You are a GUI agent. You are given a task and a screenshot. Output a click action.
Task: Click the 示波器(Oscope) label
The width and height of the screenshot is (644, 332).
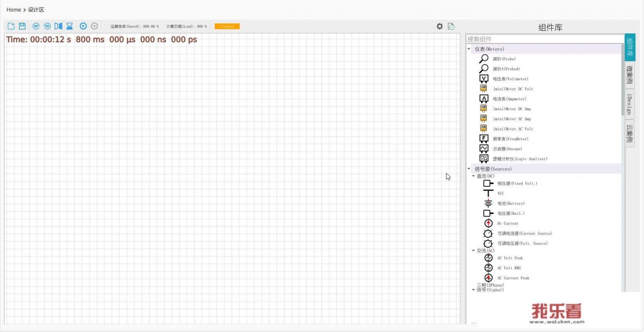coord(507,149)
